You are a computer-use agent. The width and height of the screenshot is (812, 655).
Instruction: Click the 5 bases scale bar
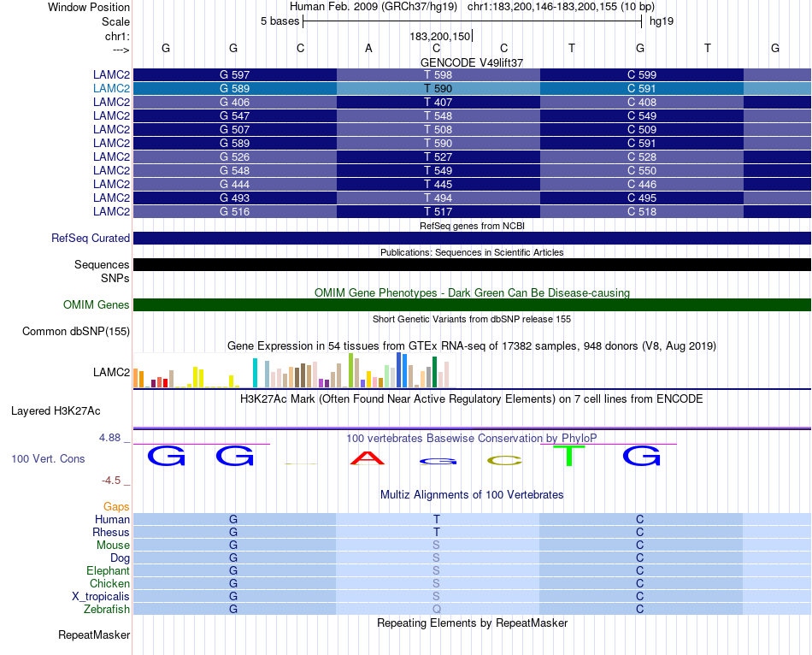(x=473, y=21)
